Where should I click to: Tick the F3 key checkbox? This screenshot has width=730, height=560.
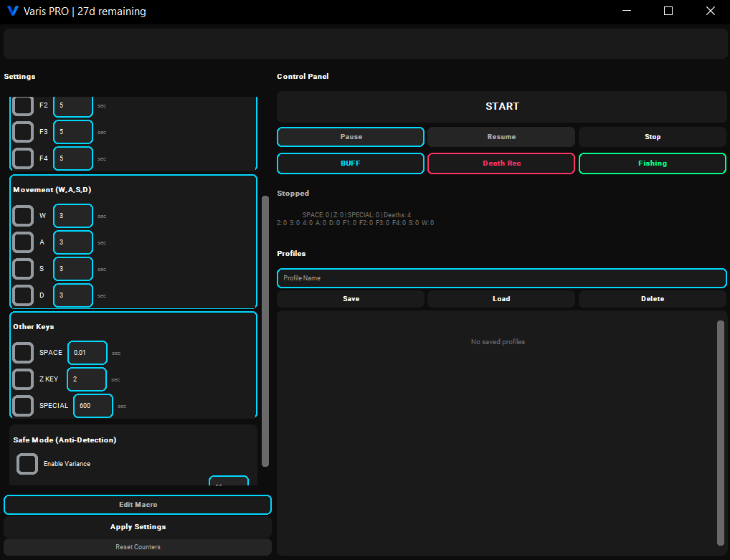pos(23,132)
